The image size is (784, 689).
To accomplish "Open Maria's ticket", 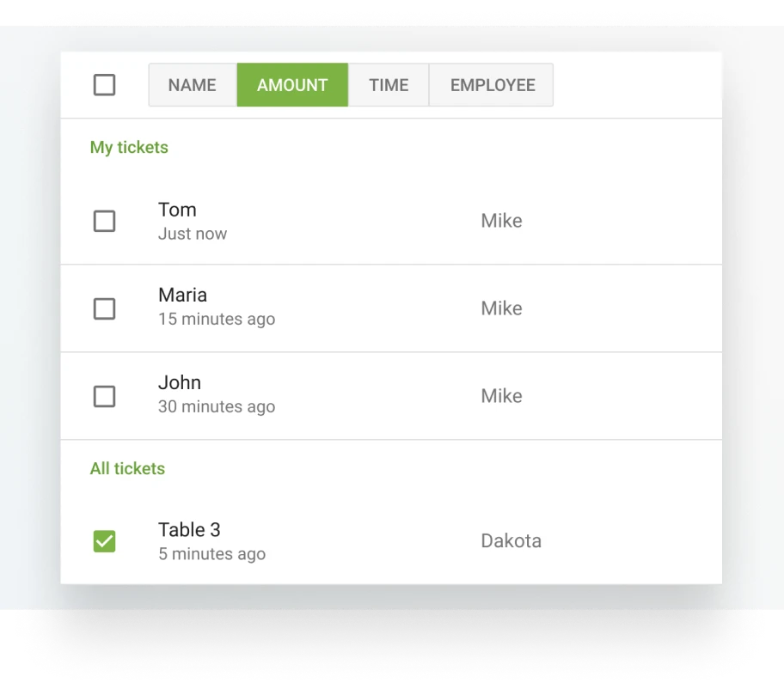I will click(182, 295).
